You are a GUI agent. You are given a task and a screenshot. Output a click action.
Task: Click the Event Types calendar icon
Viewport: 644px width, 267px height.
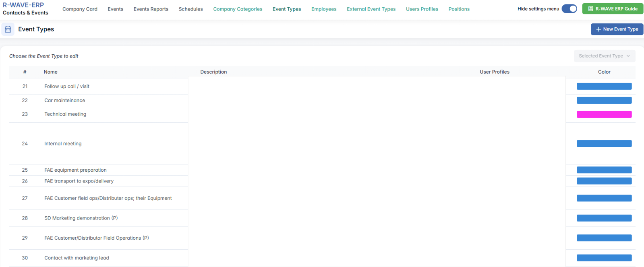click(x=8, y=29)
